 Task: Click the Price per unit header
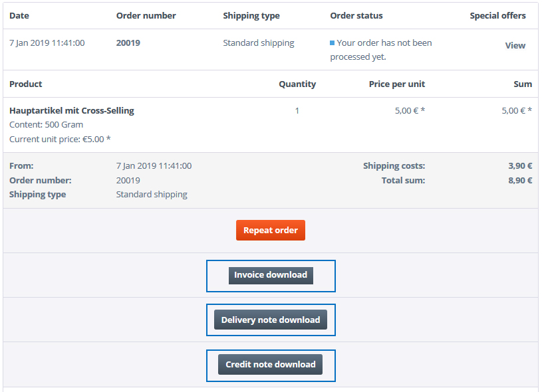point(397,84)
